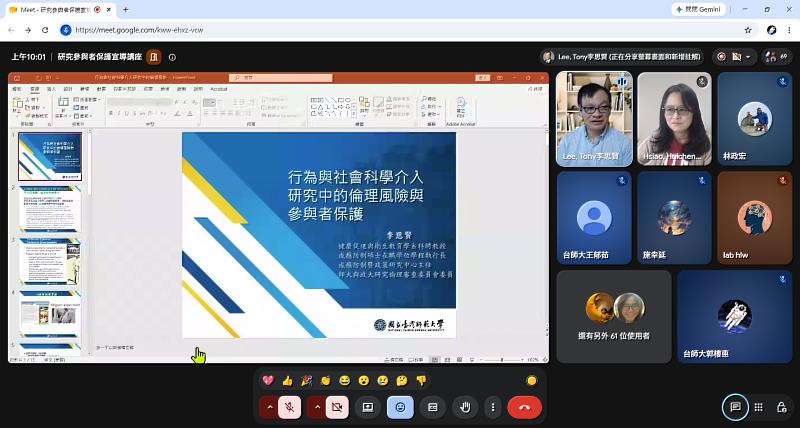The height and width of the screenshot is (428, 800).
Task: Expand audio settings arrow beside microphone
Action: [269, 407]
